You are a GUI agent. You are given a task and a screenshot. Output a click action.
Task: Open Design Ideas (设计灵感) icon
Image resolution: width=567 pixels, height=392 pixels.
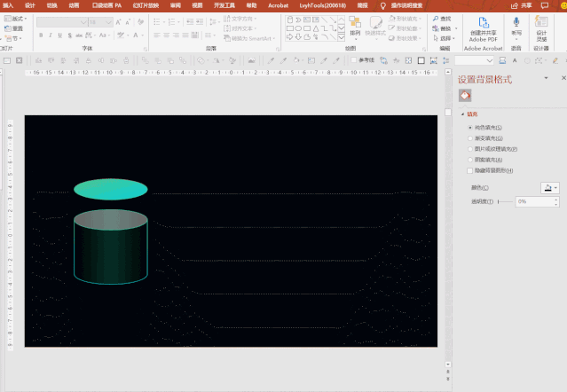tap(541, 24)
